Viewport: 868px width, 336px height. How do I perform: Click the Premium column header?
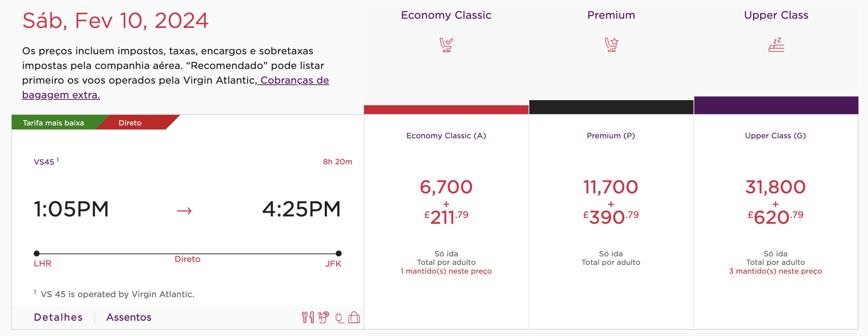(x=611, y=15)
